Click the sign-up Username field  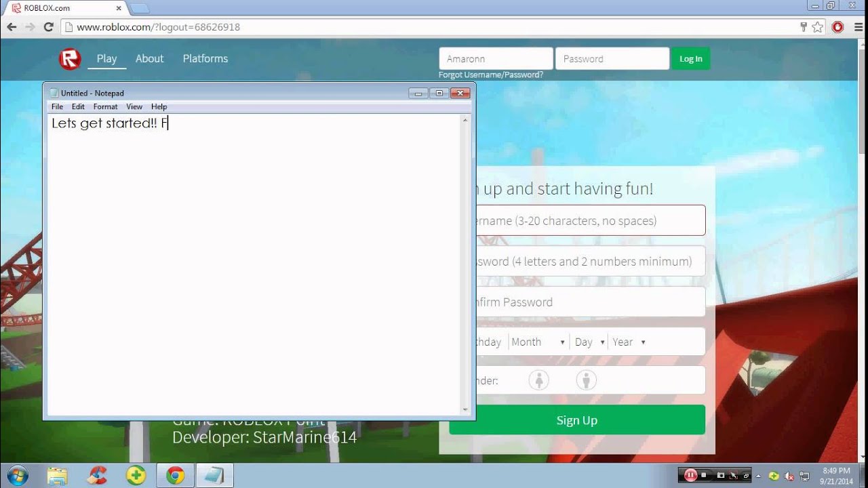pyautogui.click(x=590, y=220)
